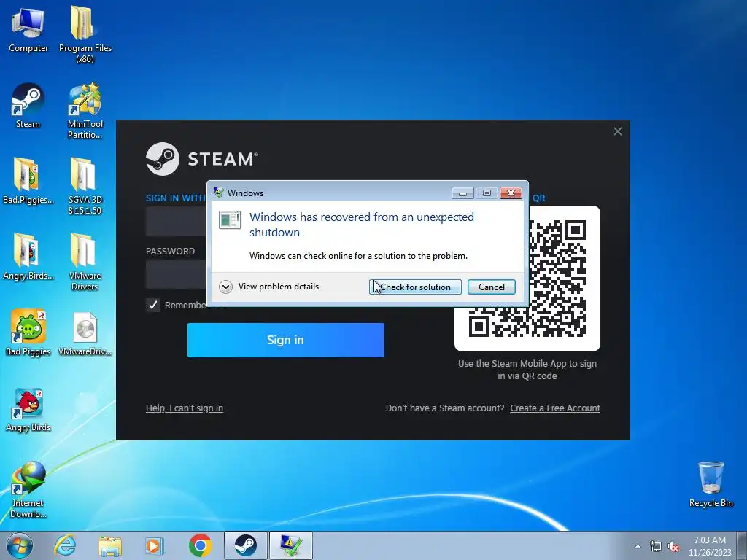Launch Google Chrome from the taskbar
The width and height of the screenshot is (747, 560).
pos(200,545)
